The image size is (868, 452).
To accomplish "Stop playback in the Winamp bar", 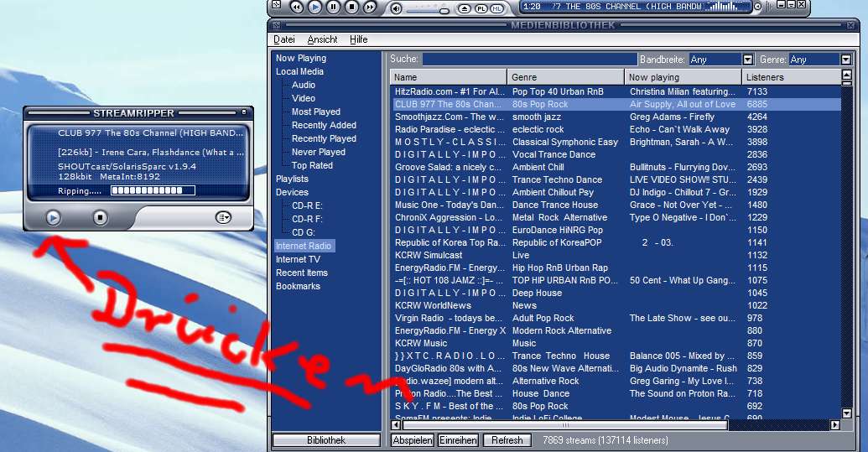I will coord(351,8).
